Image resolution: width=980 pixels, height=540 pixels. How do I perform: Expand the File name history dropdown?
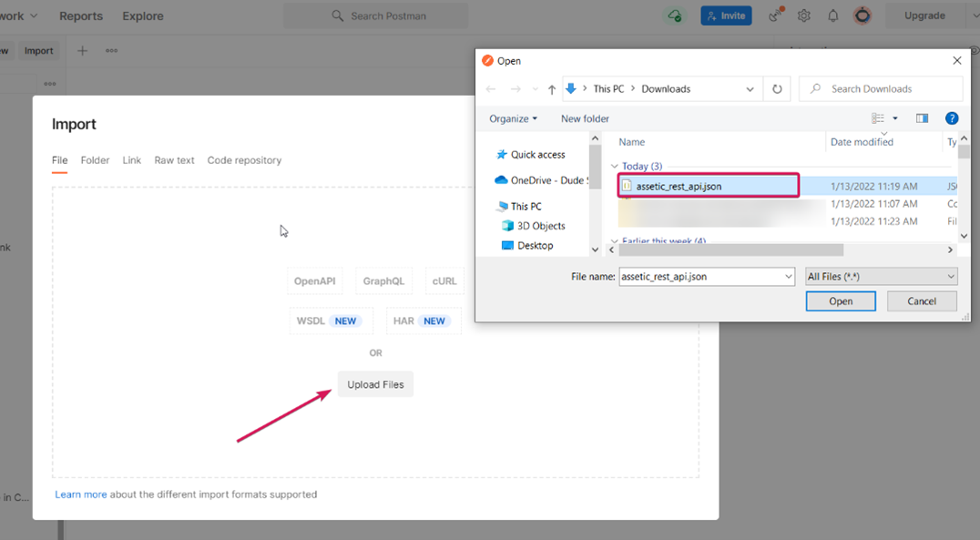pos(788,276)
